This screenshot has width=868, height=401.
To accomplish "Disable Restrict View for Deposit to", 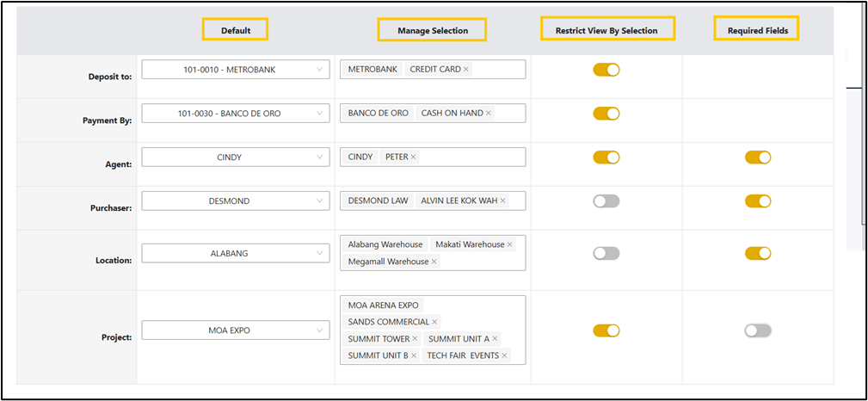I will point(606,70).
